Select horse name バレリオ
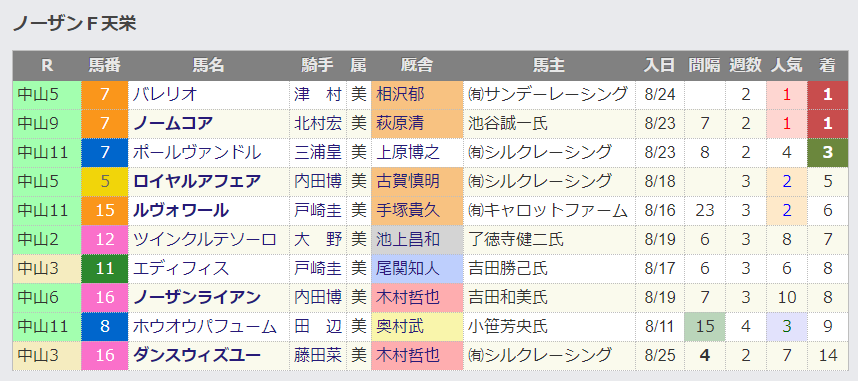This screenshot has width=858, height=381. [165, 95]
